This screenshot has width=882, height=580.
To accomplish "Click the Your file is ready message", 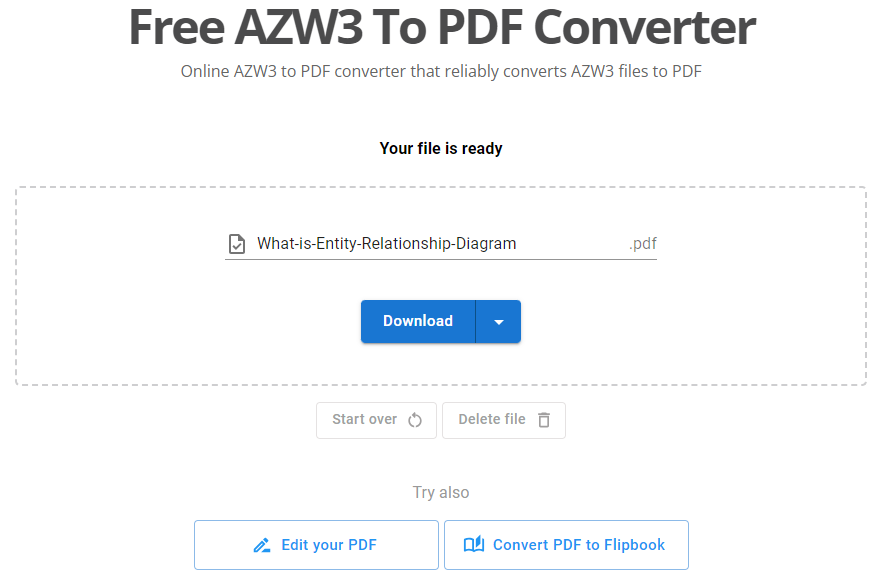I will tap(441, 149).
